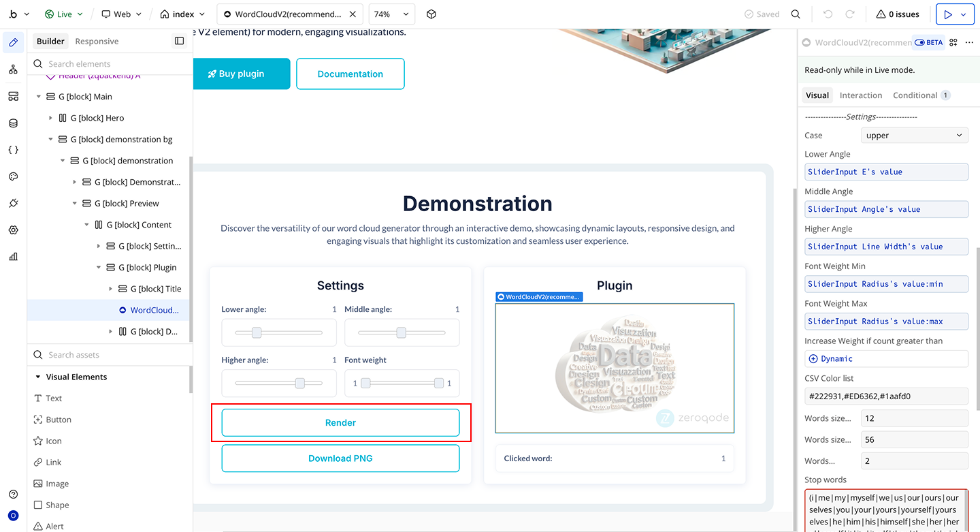This screenshot has width=980, height=532.
Task: Switch to the Builder tab
Action: click(x=50, y=41)
